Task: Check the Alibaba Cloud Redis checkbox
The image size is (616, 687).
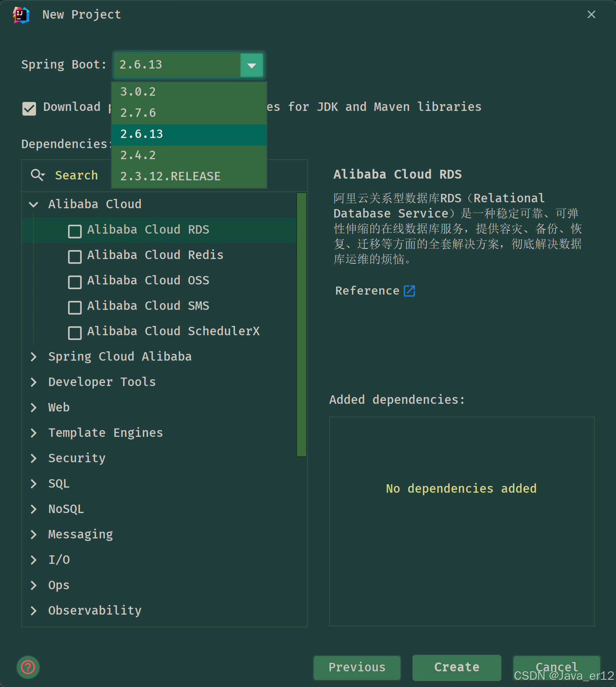Action: pos(75,257)
